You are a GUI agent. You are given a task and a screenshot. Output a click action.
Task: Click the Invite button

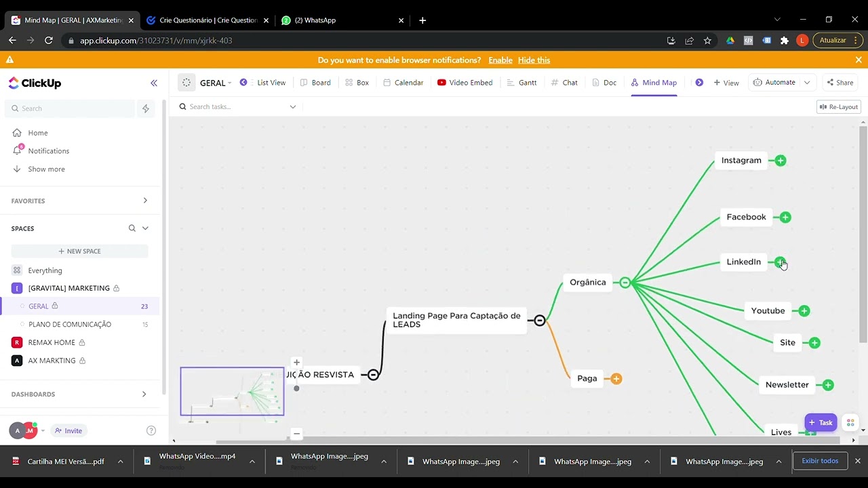(x=68, y=431)
